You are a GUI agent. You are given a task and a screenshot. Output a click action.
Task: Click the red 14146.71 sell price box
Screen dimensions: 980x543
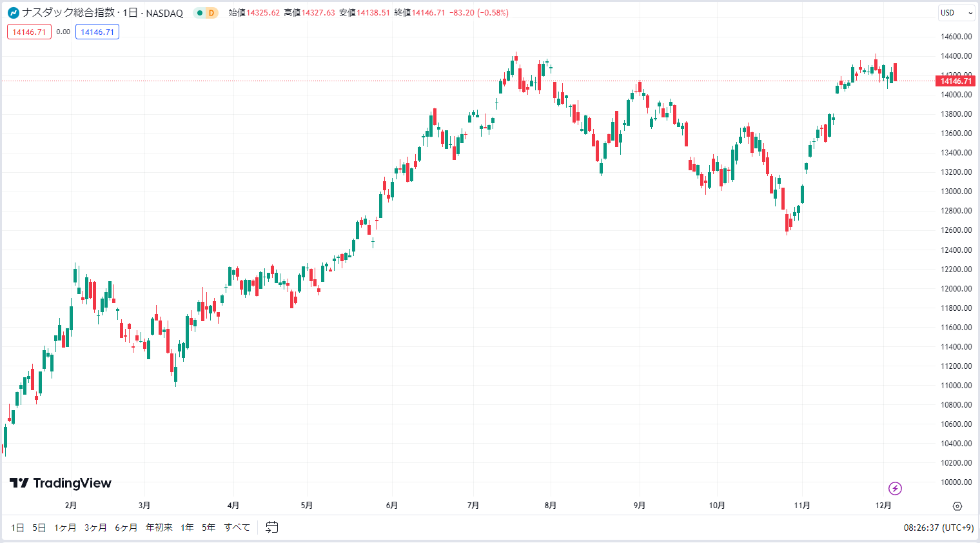(x=29, y=32)
